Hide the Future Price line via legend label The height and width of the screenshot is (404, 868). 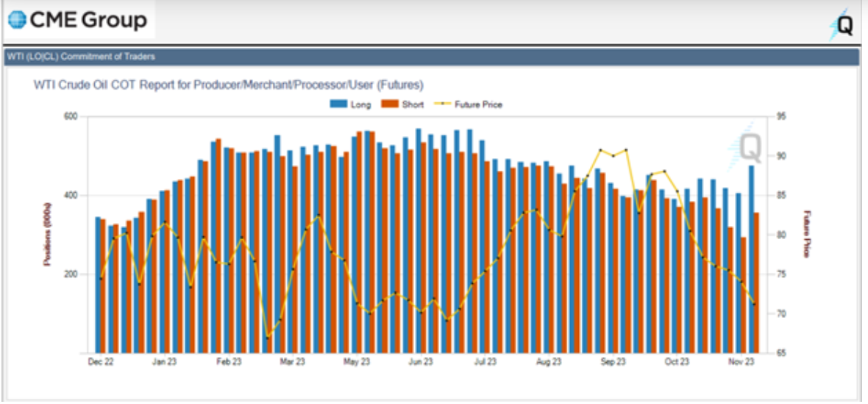tap(478, 104)
